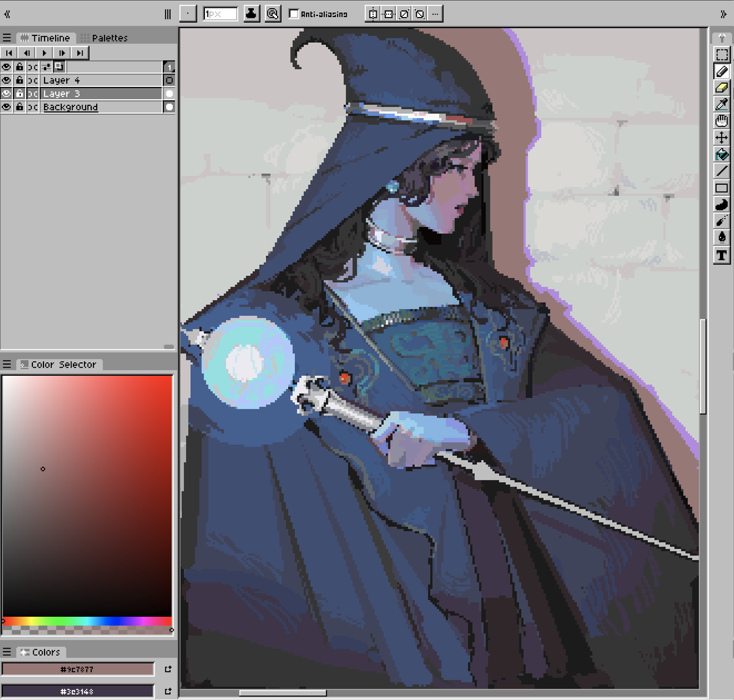This screenshot has height=700, width=734.
Task: Select the Colors tab
Action: pos(41,652)
